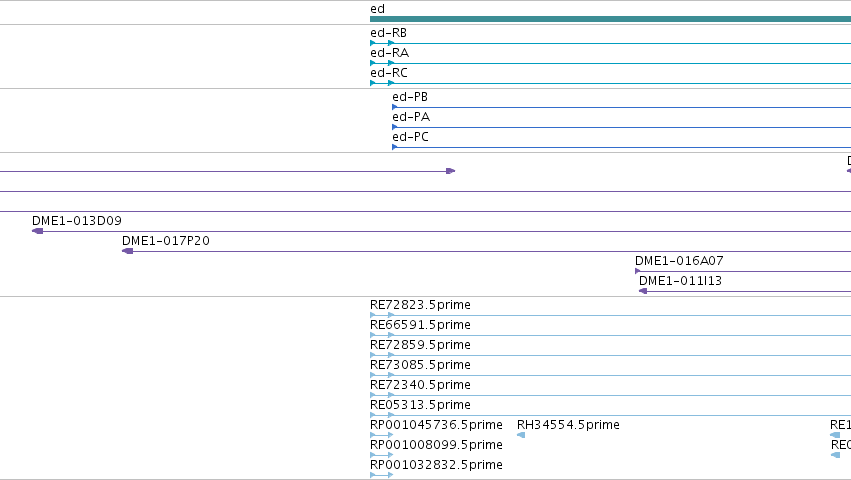Click right arrowhead ending the unlabeled purple line
This screenshot has width=851, height=480.
click(450, 171)
